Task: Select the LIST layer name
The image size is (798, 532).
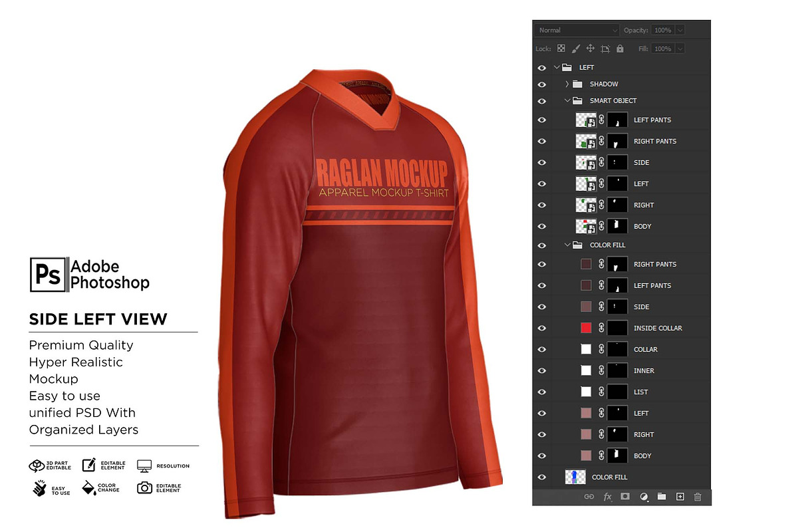Action: coord(640,392)
